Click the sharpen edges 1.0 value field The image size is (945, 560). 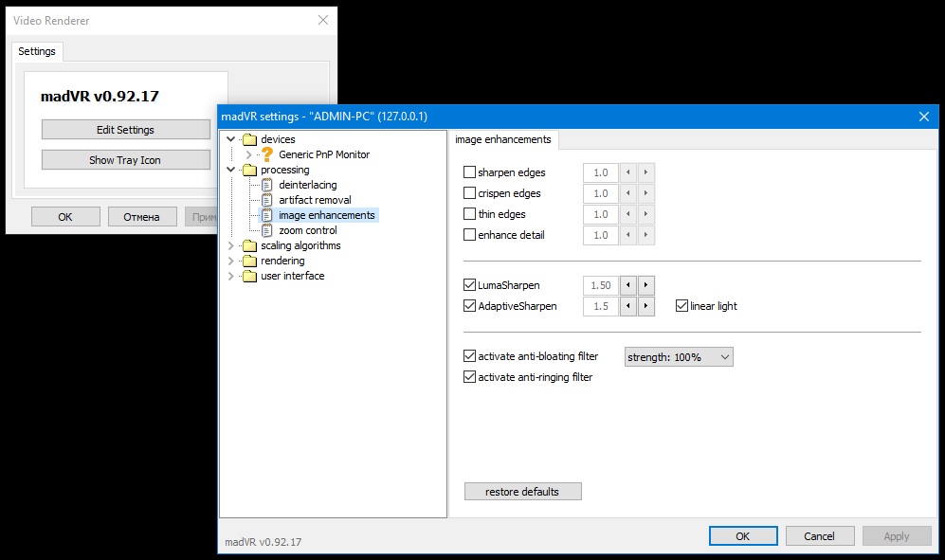[x=601, y=172]
